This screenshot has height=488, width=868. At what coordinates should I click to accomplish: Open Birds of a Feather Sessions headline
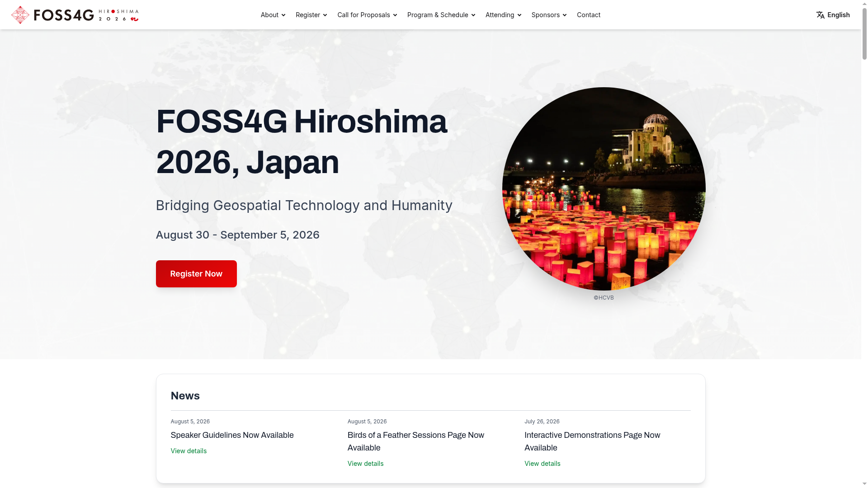pyautogui.click(x=416, y=441)
